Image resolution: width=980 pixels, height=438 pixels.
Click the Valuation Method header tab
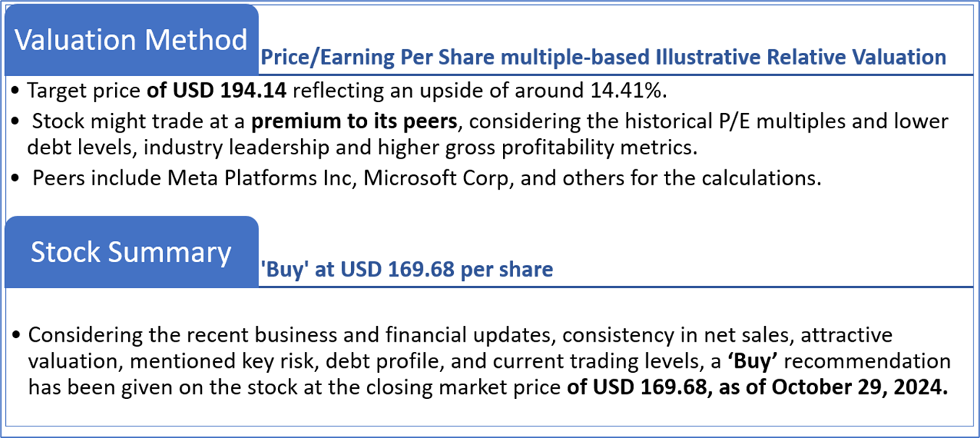click(131, 40)
